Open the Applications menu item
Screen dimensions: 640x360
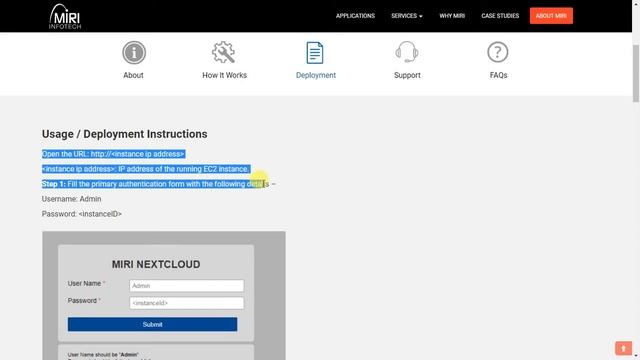coord(355,16)
